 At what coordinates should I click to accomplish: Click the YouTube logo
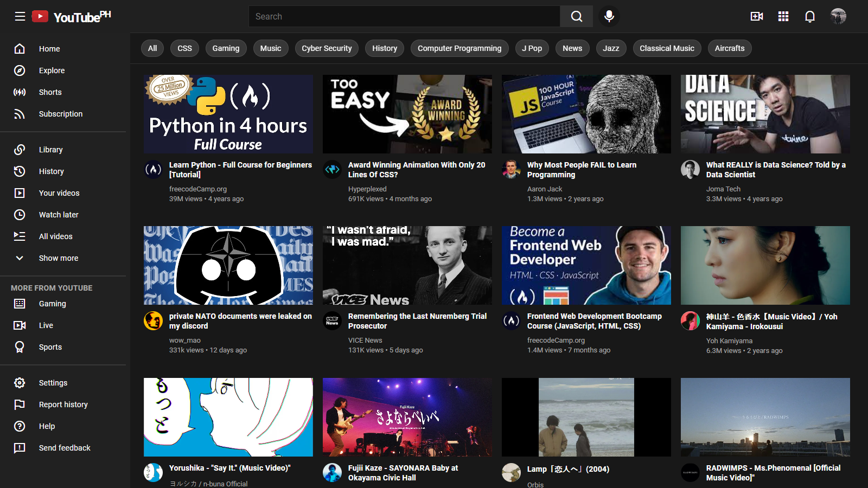tap(71, 17)
